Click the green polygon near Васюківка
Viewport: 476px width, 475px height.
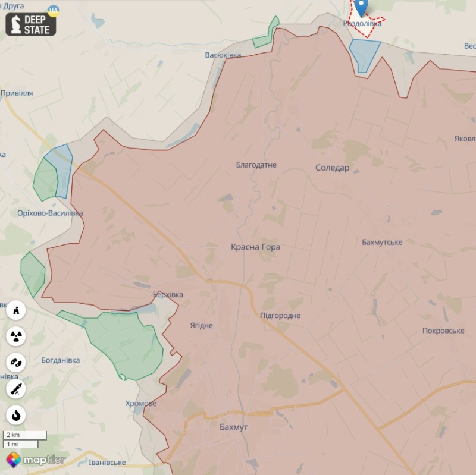265,36
